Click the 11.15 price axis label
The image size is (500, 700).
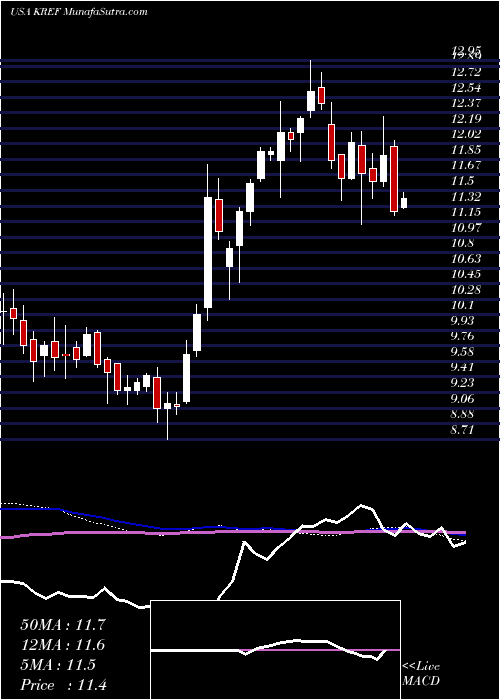pyautogui.click(x=467, y=212)
